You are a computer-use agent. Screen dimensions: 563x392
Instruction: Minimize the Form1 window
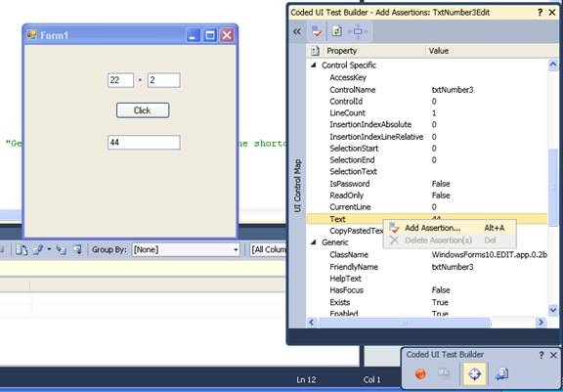pyautogui.click(x=193, y=35)
